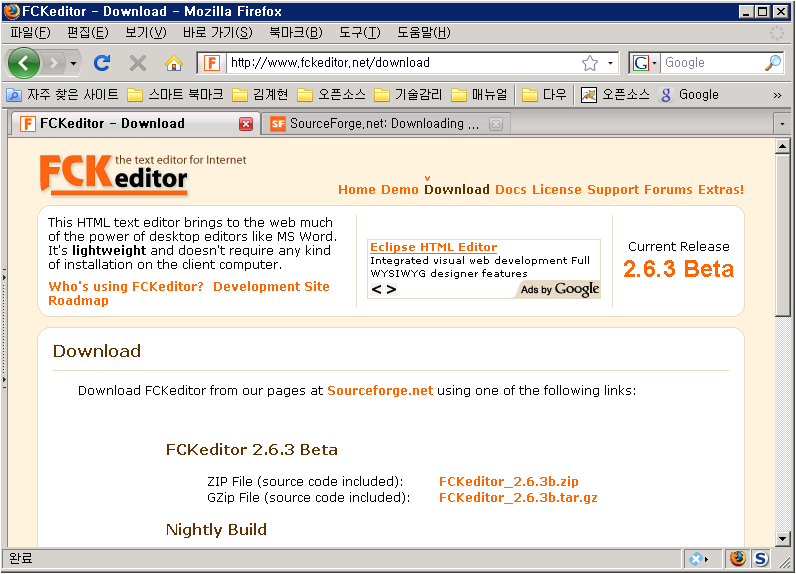Open the Development Site link
Viewport: 796px width, 574px height.
click(x=271, y=287)
